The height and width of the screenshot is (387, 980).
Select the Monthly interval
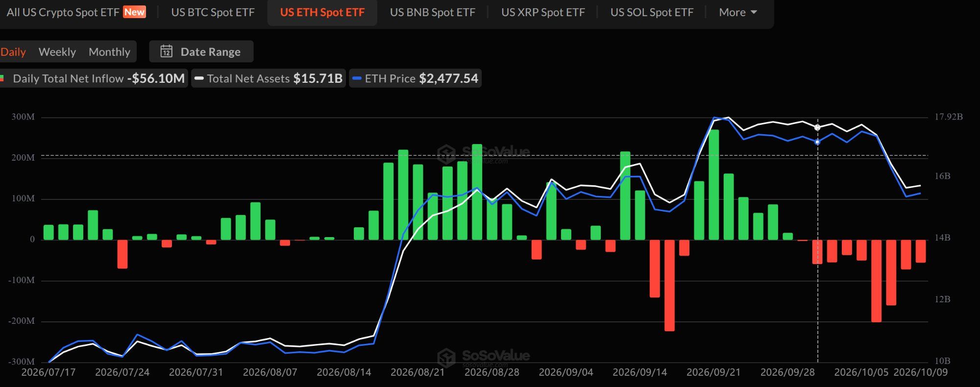pyautogui.click(x=109, y=52)
